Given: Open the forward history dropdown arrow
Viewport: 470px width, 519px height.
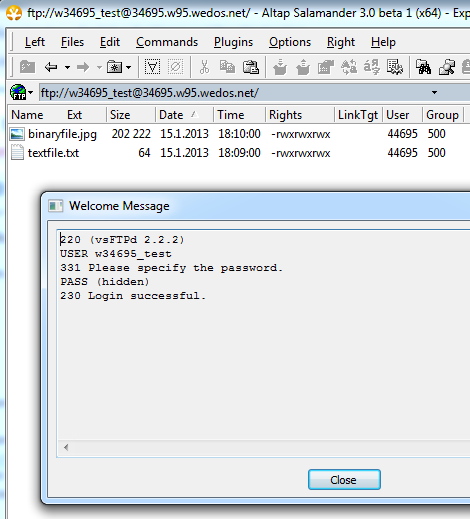Looking at the screenshot, I should (99, 67).
